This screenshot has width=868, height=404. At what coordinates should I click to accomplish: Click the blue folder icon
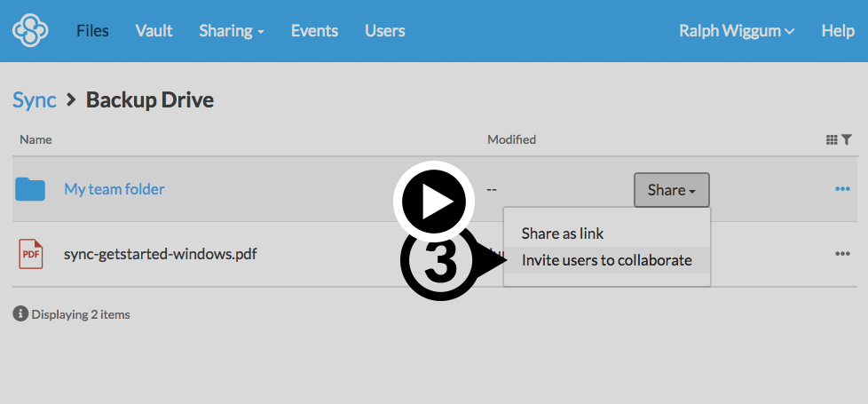[x=30, y=189]
